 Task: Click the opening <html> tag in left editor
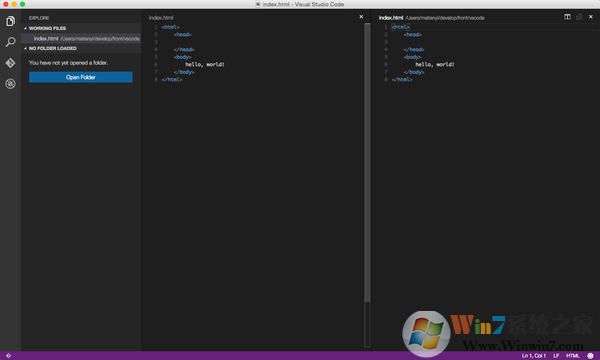coord(170,27)
